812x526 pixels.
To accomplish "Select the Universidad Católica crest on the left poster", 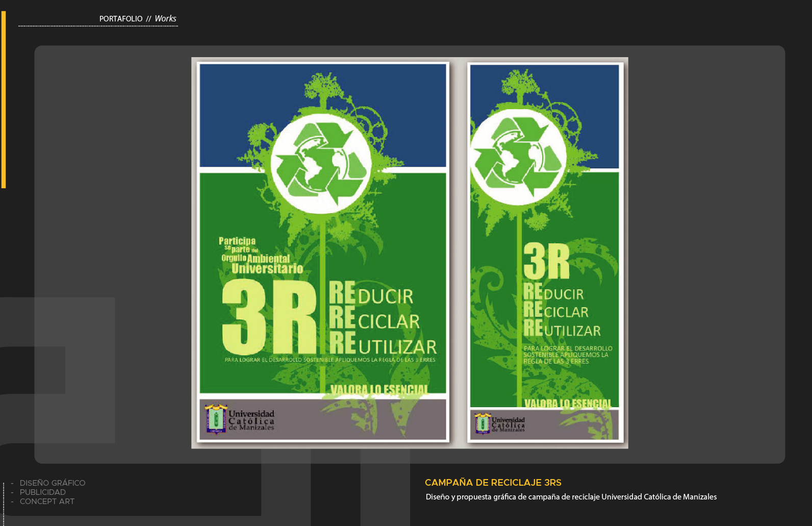I will click(x=216, y=419).
